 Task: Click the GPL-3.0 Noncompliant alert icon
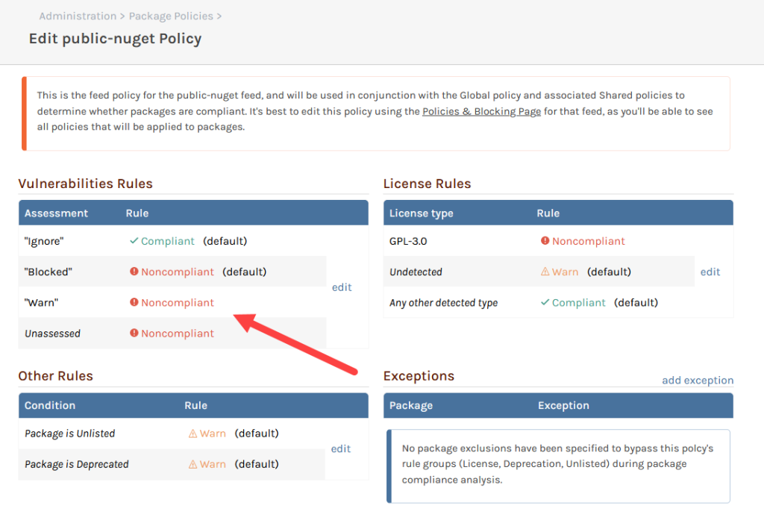click(545, 241)
